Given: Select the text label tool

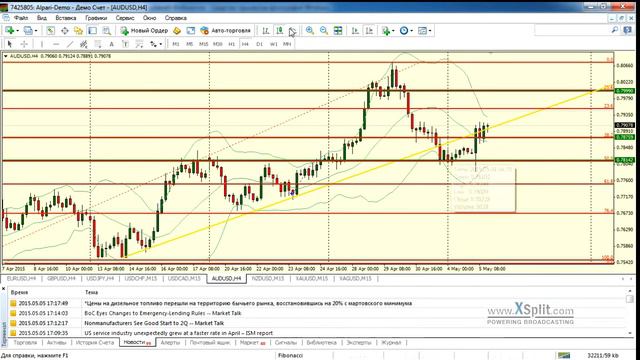Looking at the screenshot, I should pyautogui.click(x=125, y=44).
